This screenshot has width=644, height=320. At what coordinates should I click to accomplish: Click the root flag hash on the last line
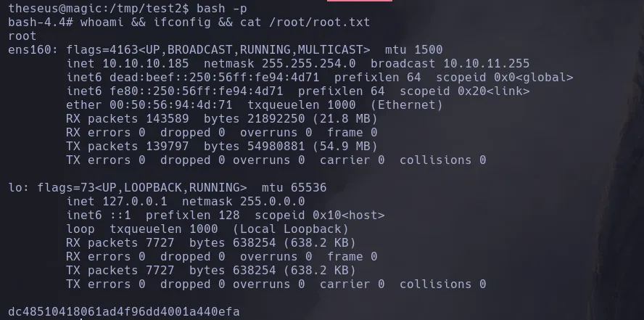click(x=124, y=312)
